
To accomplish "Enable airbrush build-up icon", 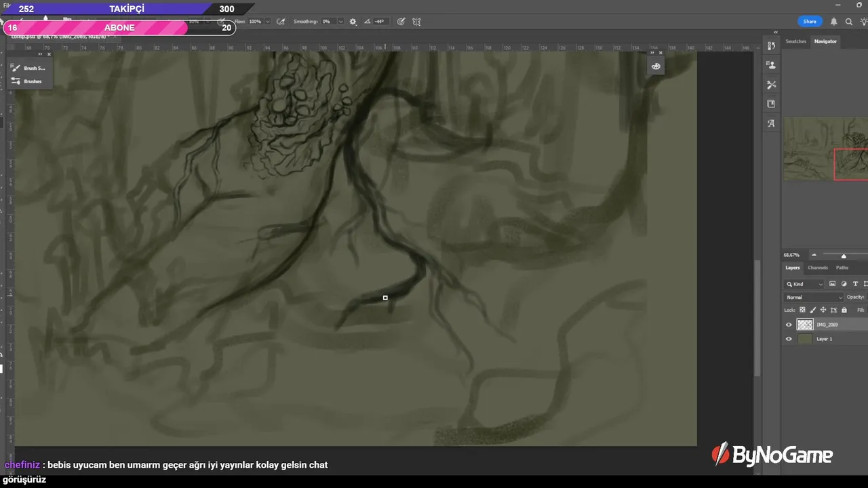I will click(280, 22).
